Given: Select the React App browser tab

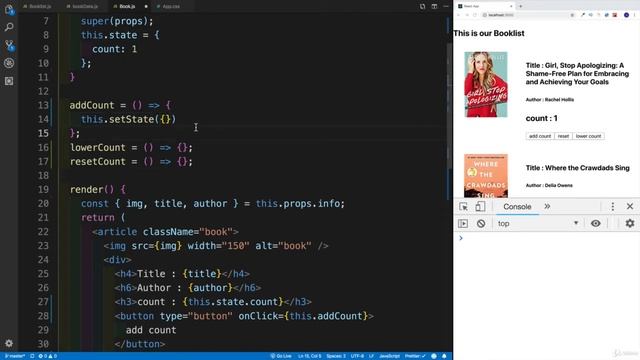Looking at the screenshot, I should click(484, 6).
